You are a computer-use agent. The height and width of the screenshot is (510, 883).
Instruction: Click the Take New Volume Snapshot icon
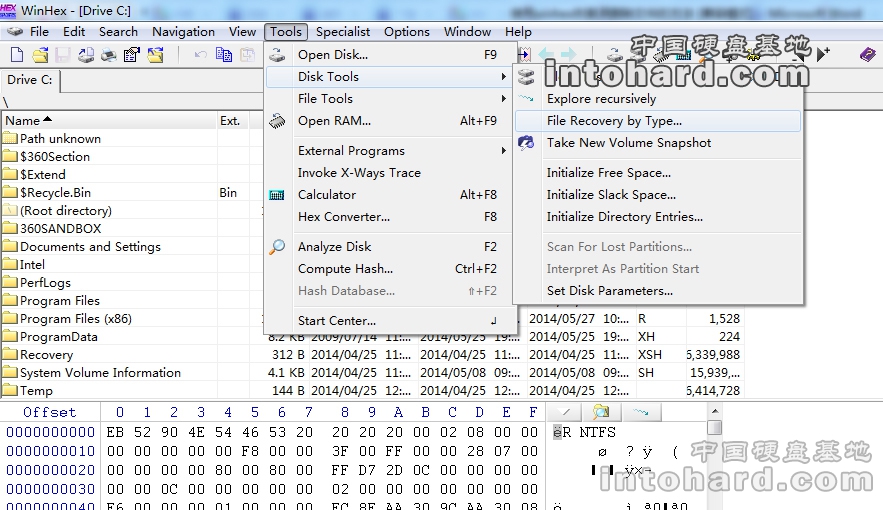pyautogui.click(x=526, y=142)
